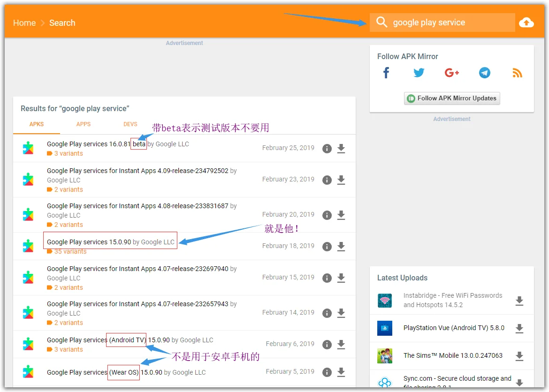The image size is (549, 392).
Task: Open APK Mirror Facebook page
Action: click(386, 73)
